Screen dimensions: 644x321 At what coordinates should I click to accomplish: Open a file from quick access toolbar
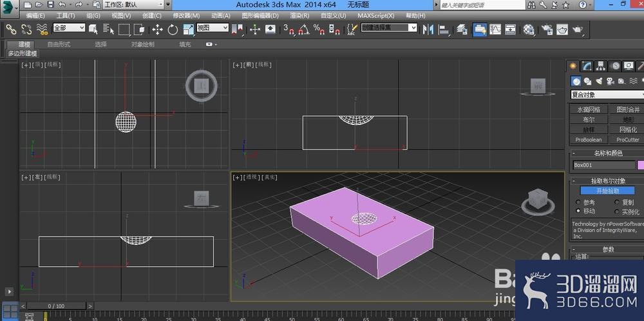[39, 5]
